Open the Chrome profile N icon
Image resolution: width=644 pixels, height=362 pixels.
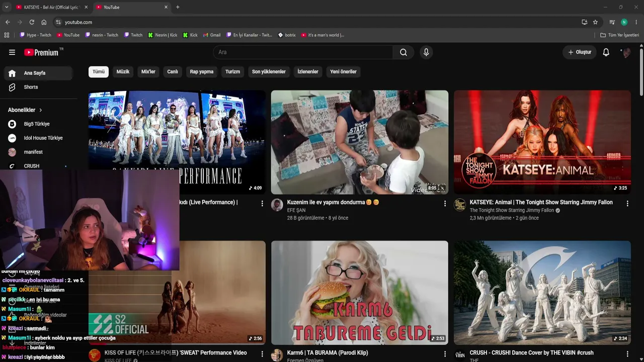[624, 22]
